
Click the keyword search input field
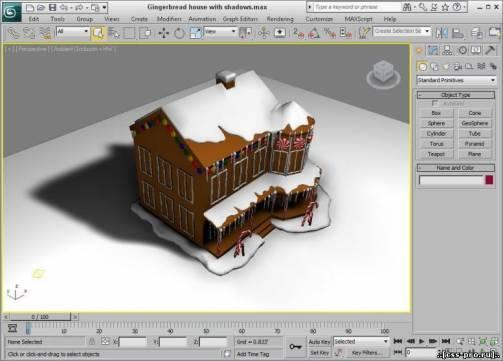(357, 7)
